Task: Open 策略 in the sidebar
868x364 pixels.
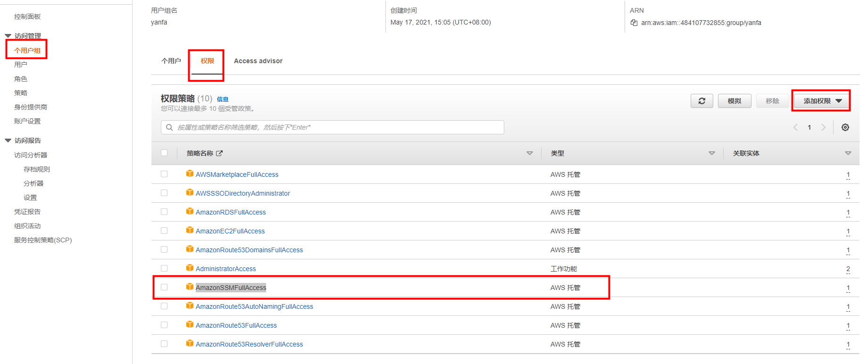Action: coord(21,93)
